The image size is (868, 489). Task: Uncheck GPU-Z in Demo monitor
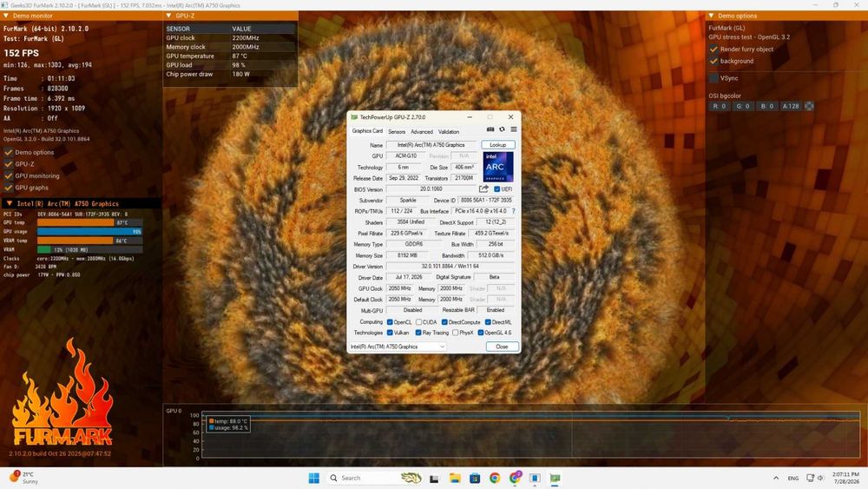(9, 164)
